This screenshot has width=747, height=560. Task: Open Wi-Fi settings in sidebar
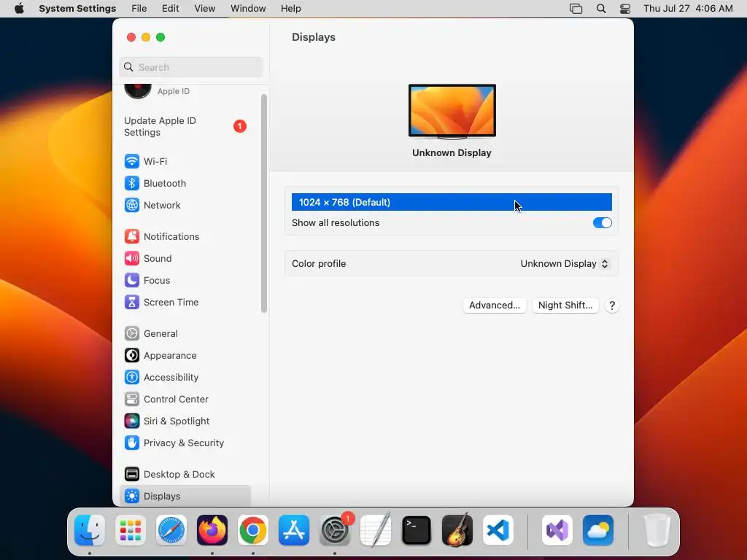(185, 161)
